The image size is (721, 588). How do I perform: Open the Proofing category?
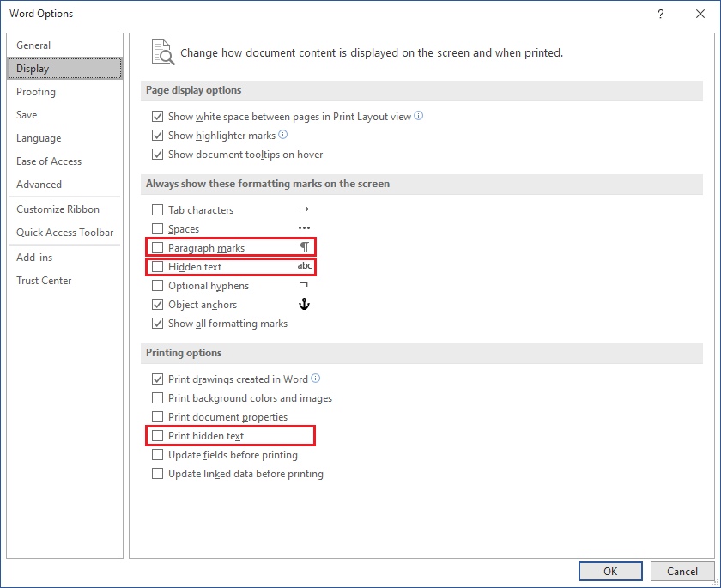[x=36, y=92]
